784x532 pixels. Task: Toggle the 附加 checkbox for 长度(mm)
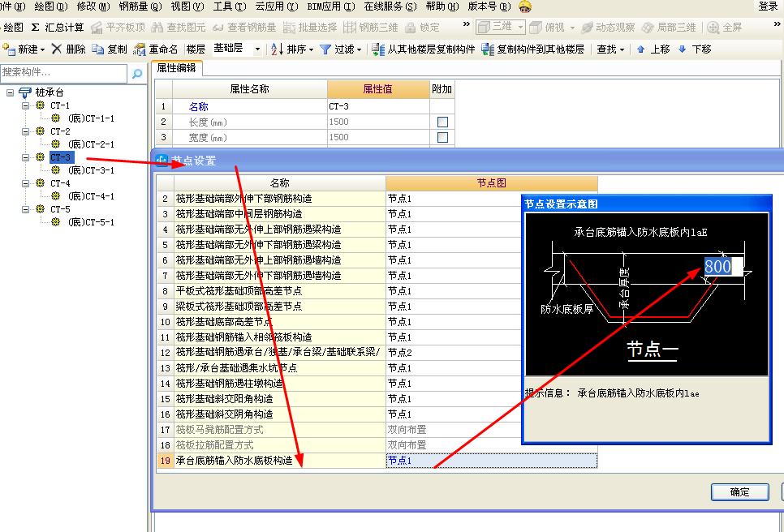pyautogui.click(x=442, y=122)
